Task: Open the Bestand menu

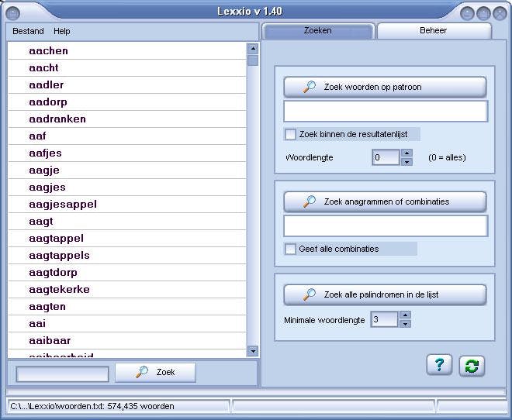Action: 28,31
